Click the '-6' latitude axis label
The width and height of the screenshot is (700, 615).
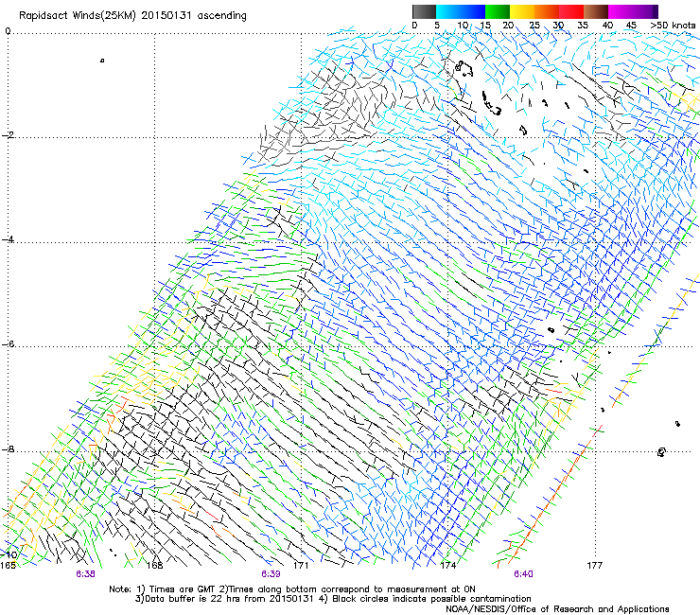pos(8,344)
